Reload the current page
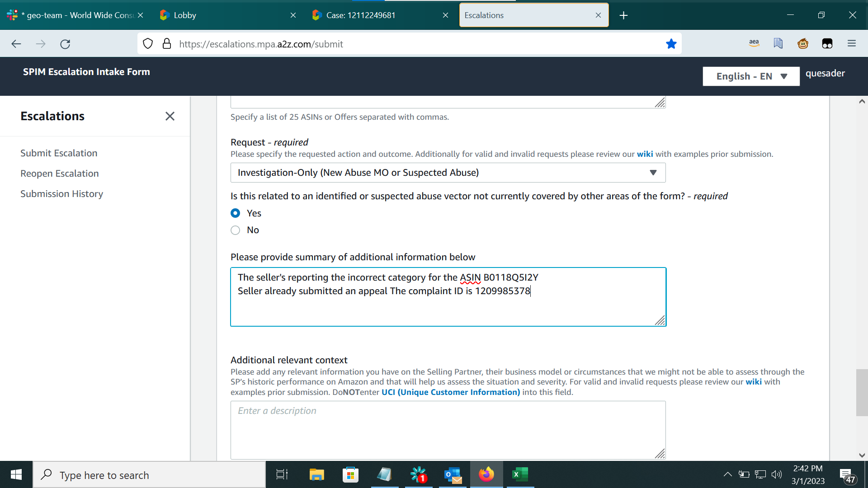Image resolution: width=868 pixels, height=488 pixels. point(65,44)
